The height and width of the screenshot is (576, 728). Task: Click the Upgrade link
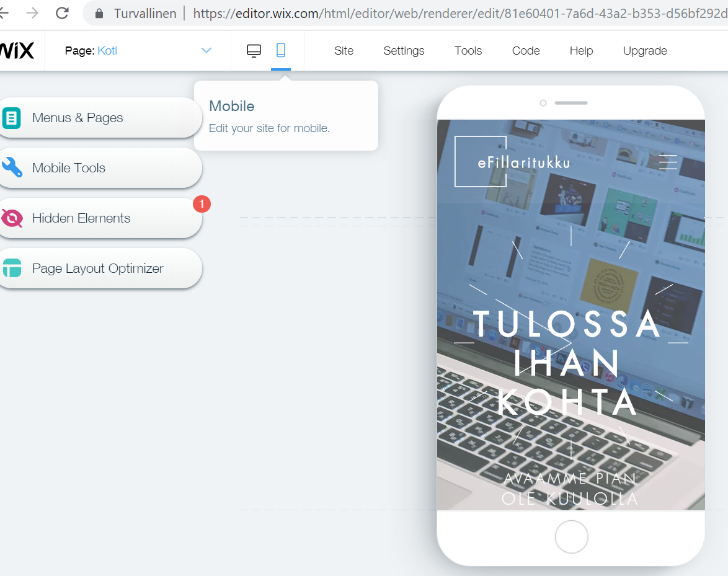pos(645,51)
